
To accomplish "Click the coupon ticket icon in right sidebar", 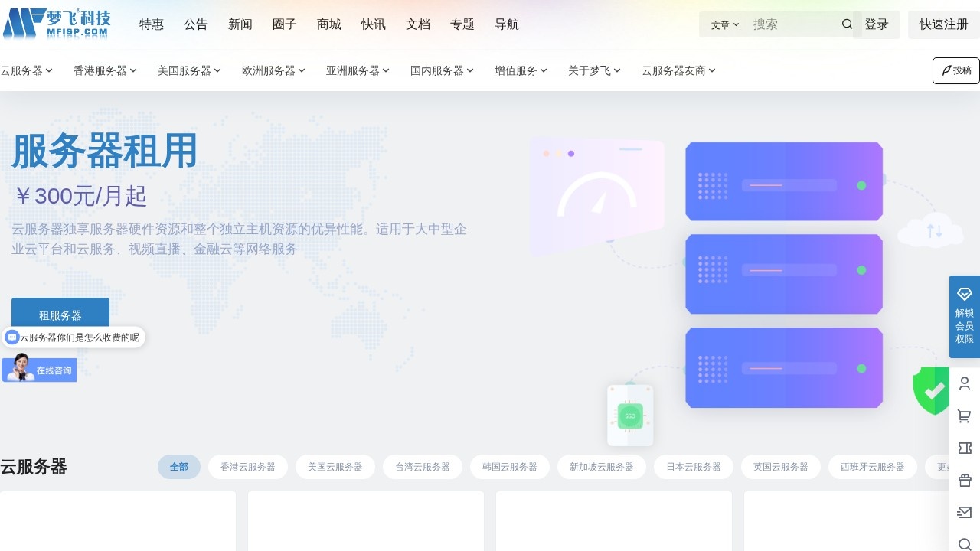I will [964, 448].
